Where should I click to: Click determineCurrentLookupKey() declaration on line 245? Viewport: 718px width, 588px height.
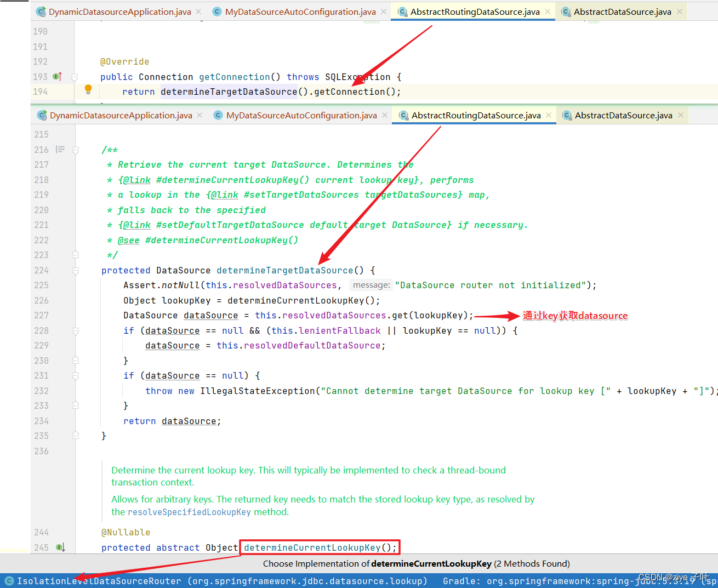tap(320, 547)
